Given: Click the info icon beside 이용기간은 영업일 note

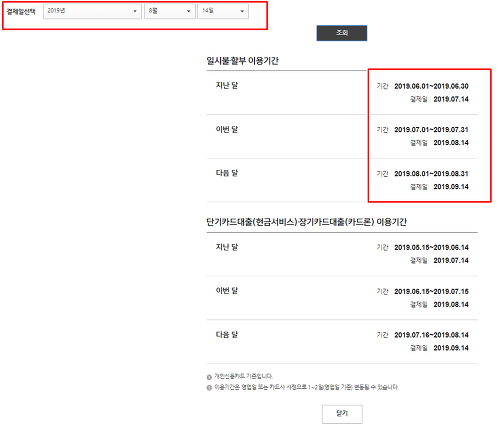Looking at the screenshot, I should pyautogui.click(x=209, y=388).
